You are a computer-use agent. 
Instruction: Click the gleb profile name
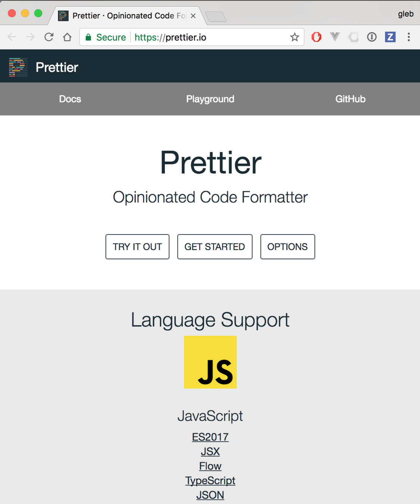[405, 14]
